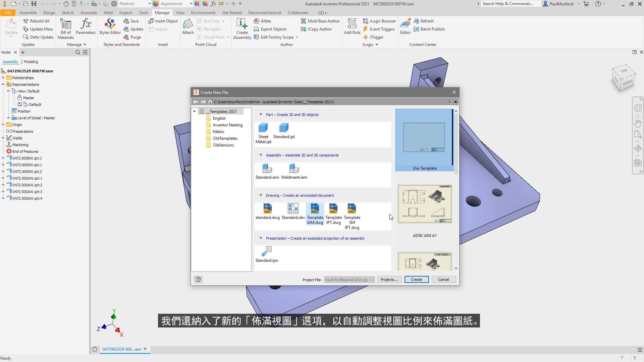This screenshot has width=644, height=362.
Task: Toggle Default view representation checkbox
Action: [20, 105]
